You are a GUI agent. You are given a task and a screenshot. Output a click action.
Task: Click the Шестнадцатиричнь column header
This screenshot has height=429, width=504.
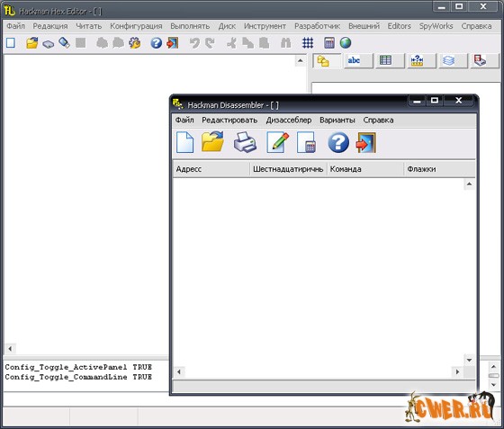[x=288, y=169]
